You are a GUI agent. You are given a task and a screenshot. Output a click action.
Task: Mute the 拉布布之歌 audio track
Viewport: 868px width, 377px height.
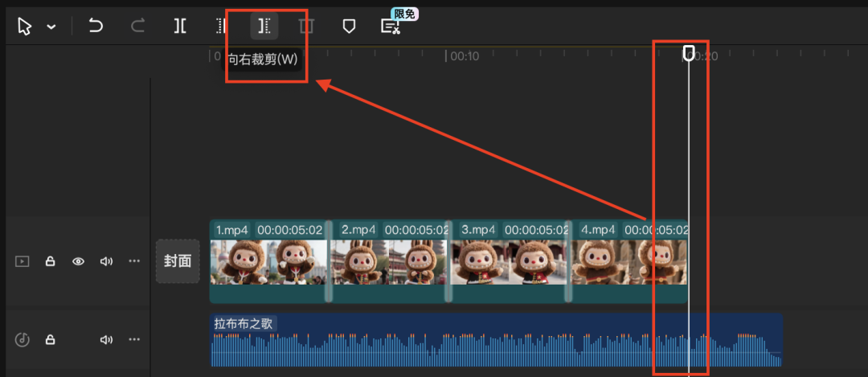106,339
